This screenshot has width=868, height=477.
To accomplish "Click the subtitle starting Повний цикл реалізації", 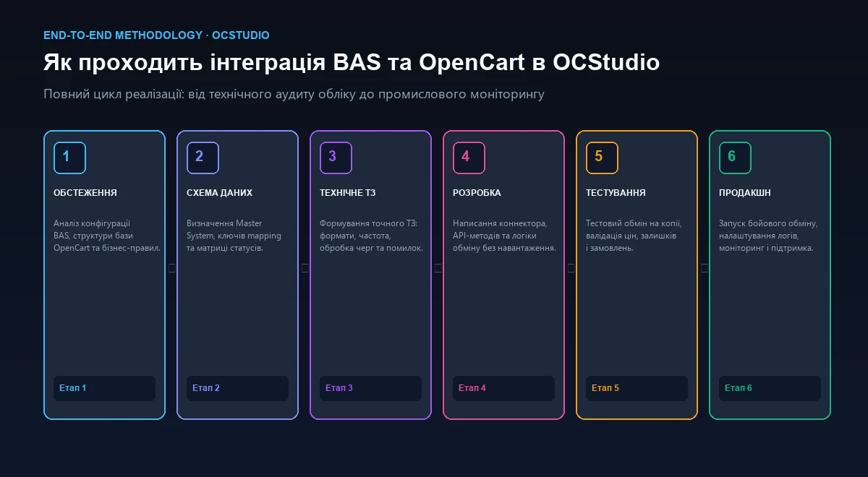I will click(x=294, y=95).
